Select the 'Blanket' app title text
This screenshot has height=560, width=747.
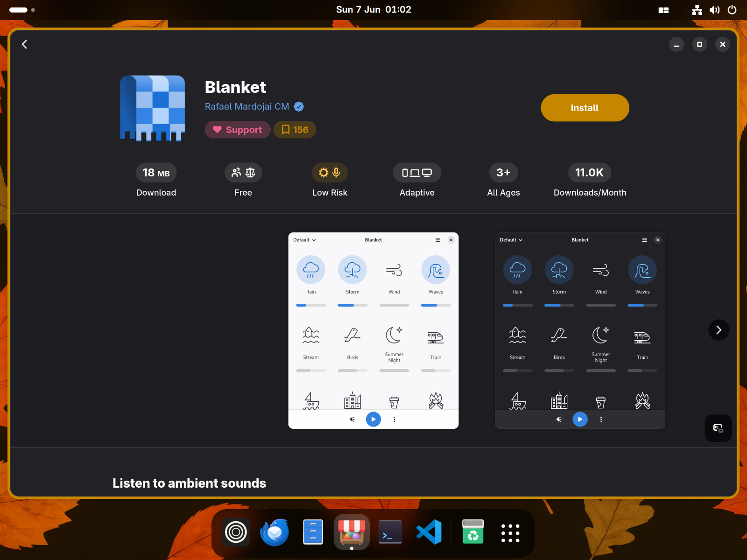235,87
